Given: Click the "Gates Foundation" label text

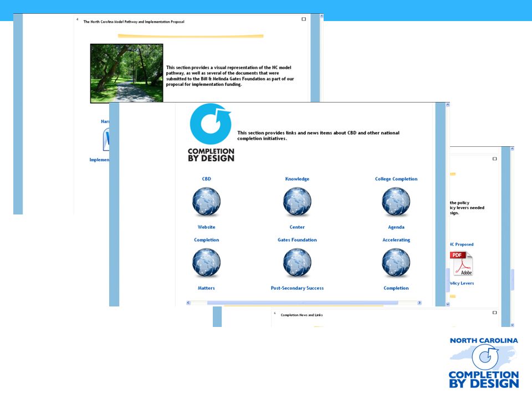Looking at the screenshot, I should pyautogui.click(x=297, y=240).
